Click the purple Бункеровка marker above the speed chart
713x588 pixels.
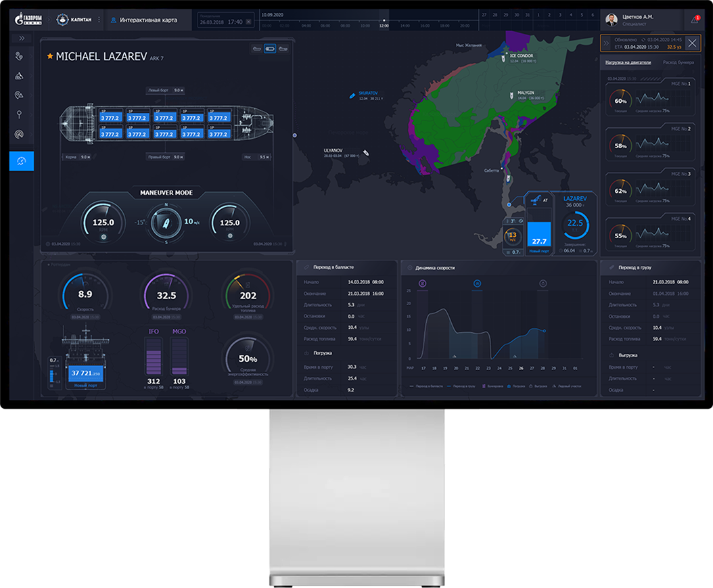422,282
